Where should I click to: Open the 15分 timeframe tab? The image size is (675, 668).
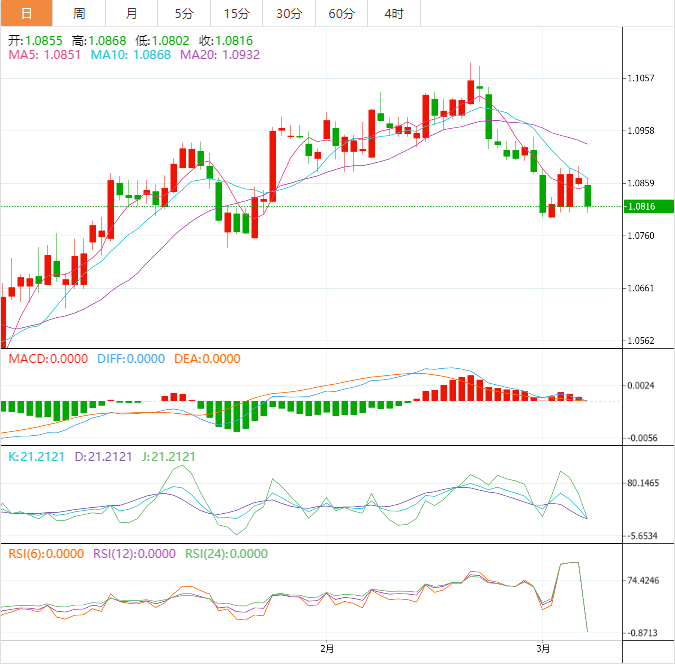coord(237,13)
